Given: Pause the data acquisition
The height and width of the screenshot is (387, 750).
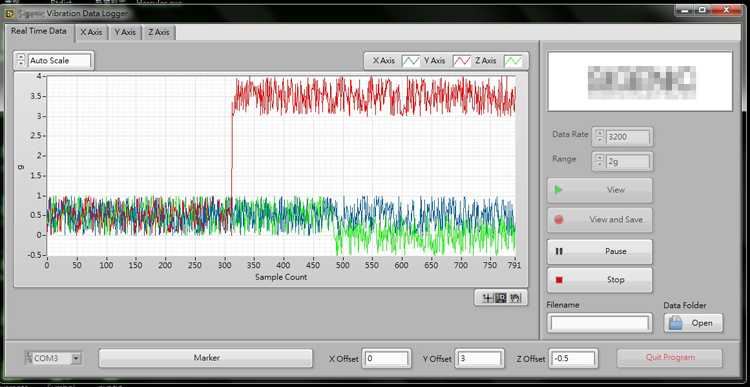Looking at the screenshot, I should coord(599,251).
